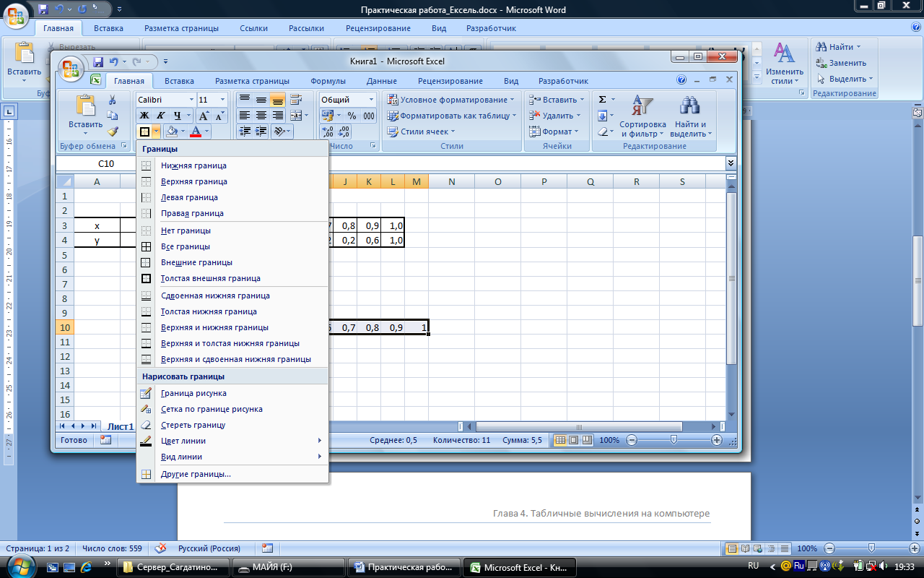Cut selection with scissors icon in Excel

point(113,100)
